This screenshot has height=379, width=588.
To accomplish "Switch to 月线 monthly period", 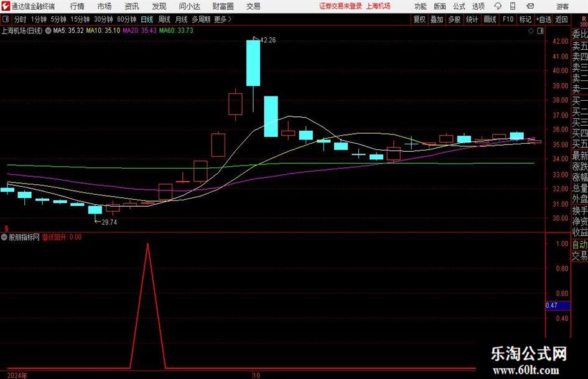I will [x=182, y=19].
